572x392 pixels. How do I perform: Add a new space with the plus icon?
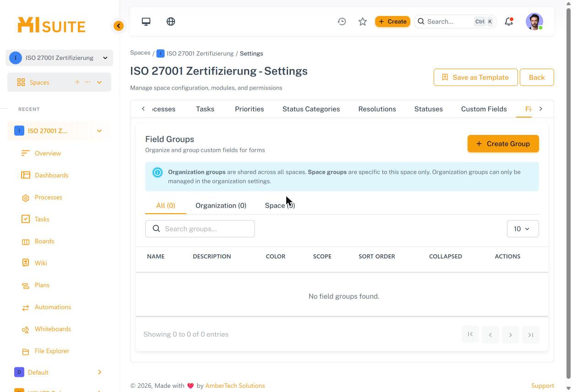tap(77, 82)
